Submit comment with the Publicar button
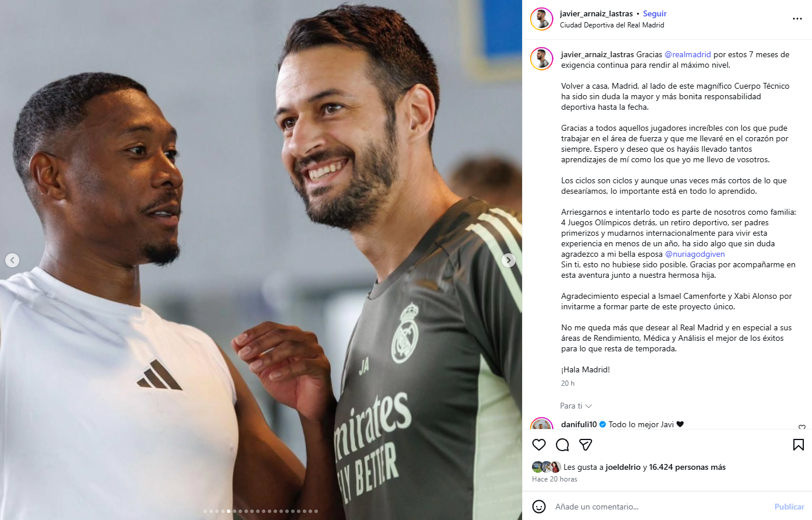 [789, 507]
